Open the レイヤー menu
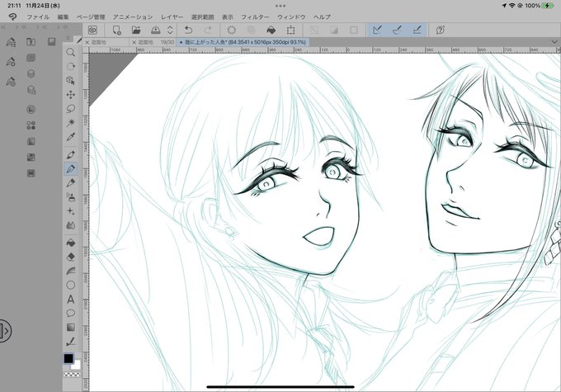The image size is (561, 392). coord(172,17)
